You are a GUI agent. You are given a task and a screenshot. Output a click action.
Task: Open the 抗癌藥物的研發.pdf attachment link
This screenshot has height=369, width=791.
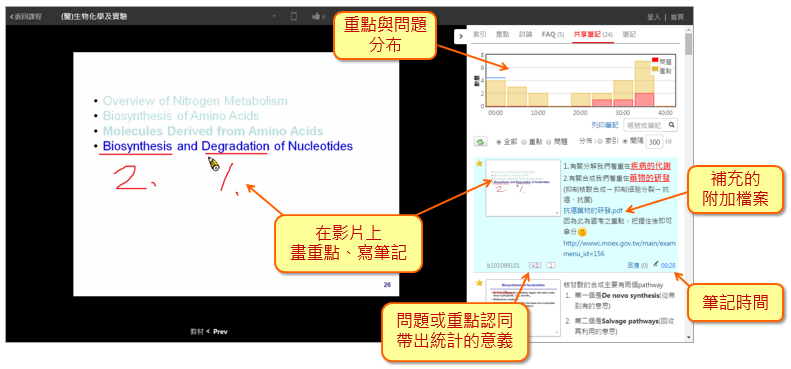593,210
